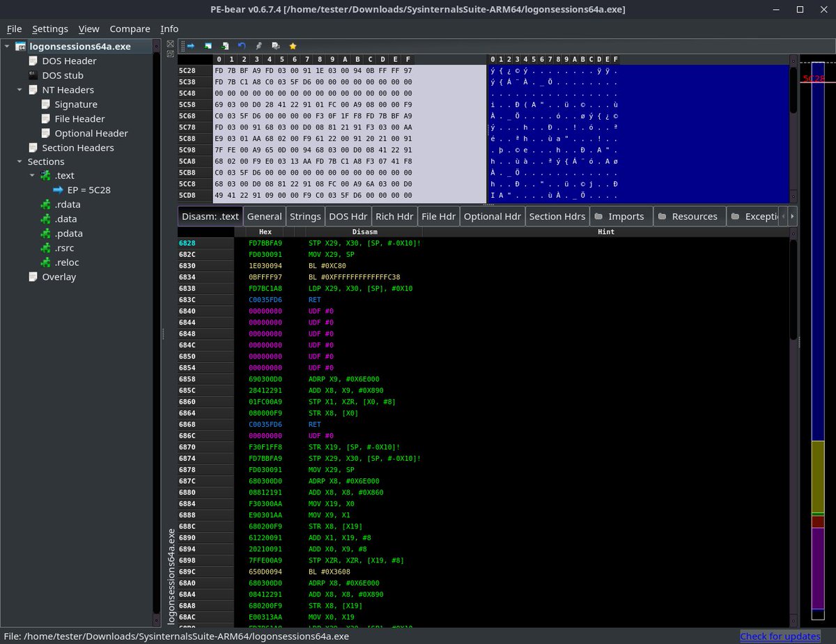The height and width of the screenshot is (644, 836).
Task: Switch to the Section Hdrs tab
Action: [x=557, y=217]
